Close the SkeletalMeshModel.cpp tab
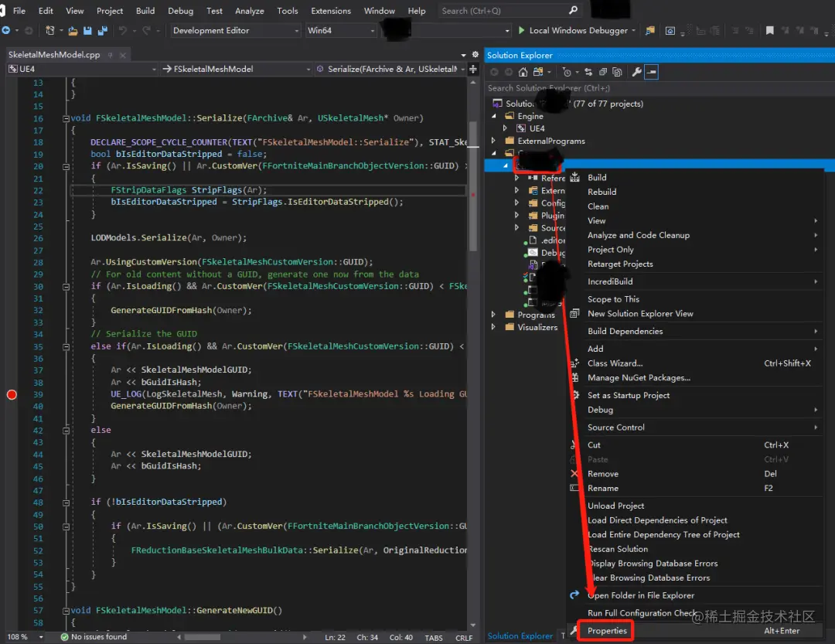This screenshot has height=644, width=835. pos(122,55)
